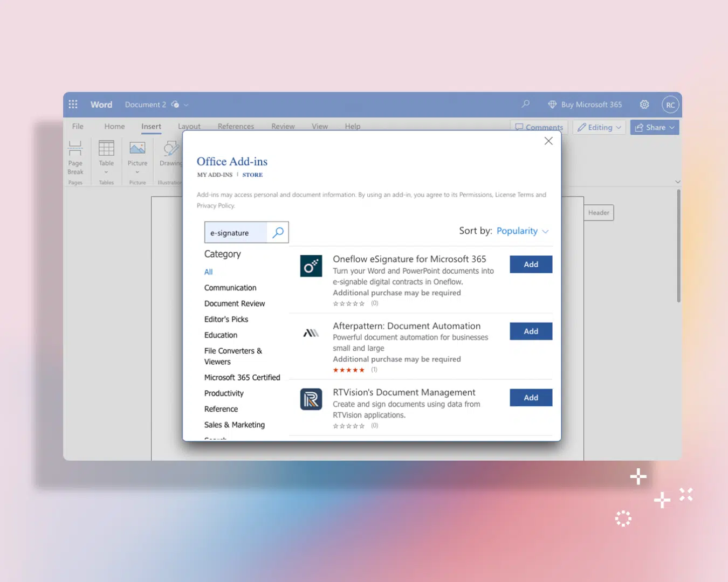Open the Sort by Popularity dropdown
Image resolution: width=728 pixels, height=582 pixels.
tap(522, 231)
